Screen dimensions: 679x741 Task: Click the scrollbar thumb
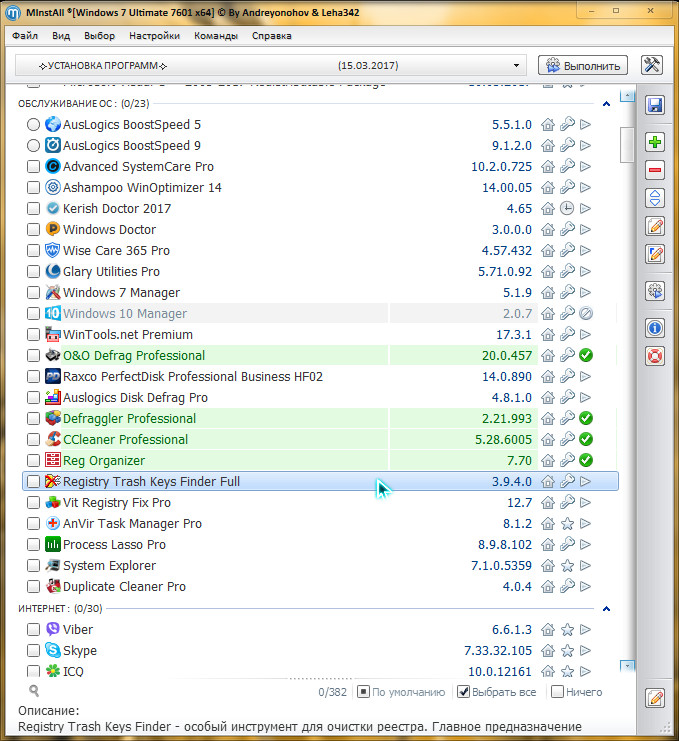(627, 145)
